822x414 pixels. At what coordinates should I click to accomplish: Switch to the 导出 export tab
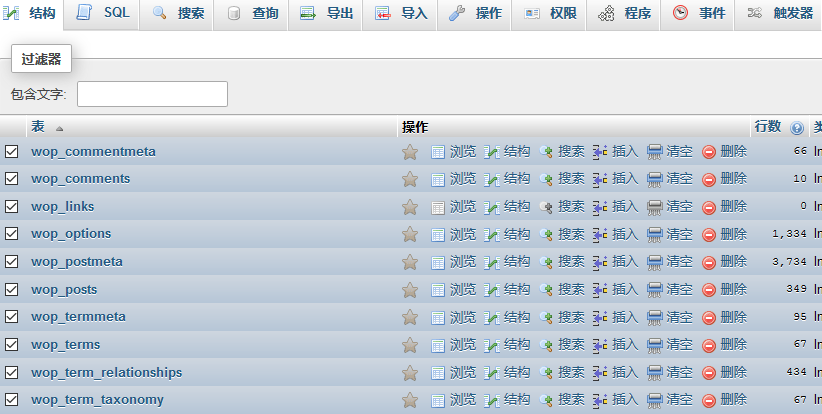click(327, 13)
